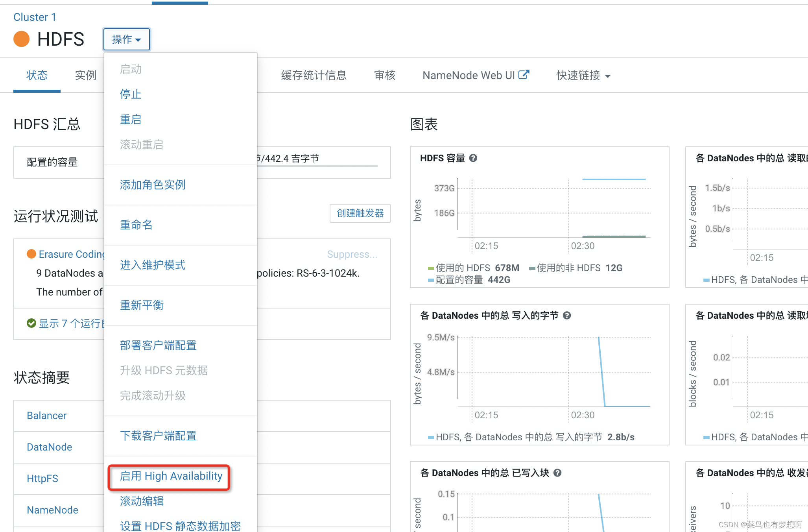Screen dimensions: 808x532
Task: Click the disabled 滚动重启 menu item
Action: (x=142, y=144)
